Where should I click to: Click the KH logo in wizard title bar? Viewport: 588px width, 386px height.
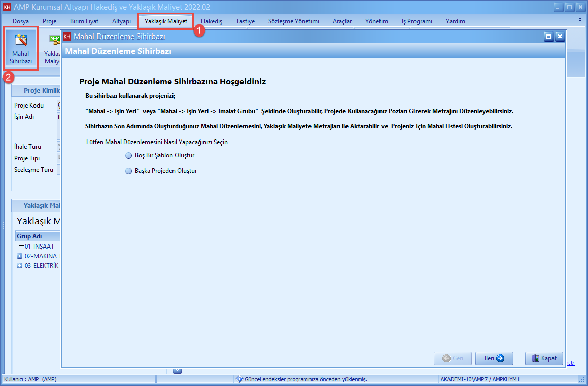click(66, 37)
